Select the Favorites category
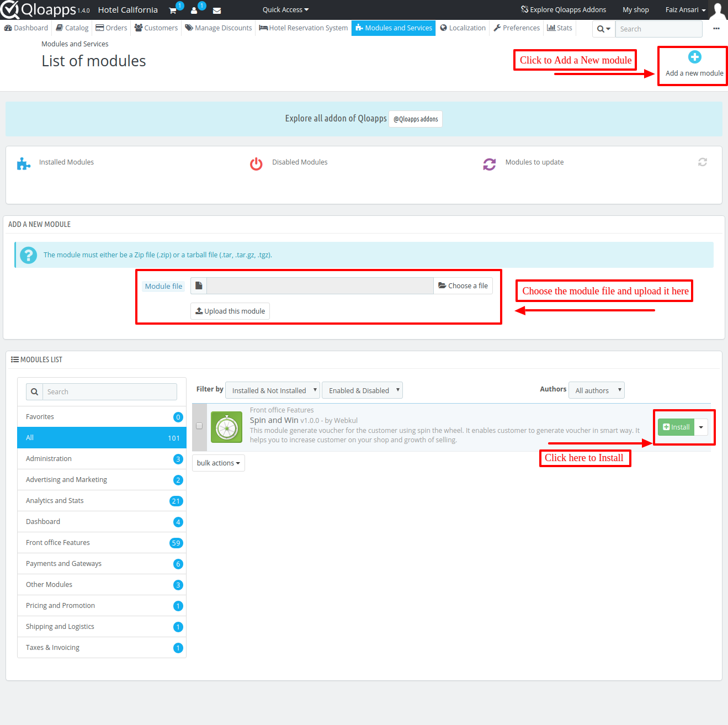Viewport: 728px width, 725px height. click(x=102, y=417)
